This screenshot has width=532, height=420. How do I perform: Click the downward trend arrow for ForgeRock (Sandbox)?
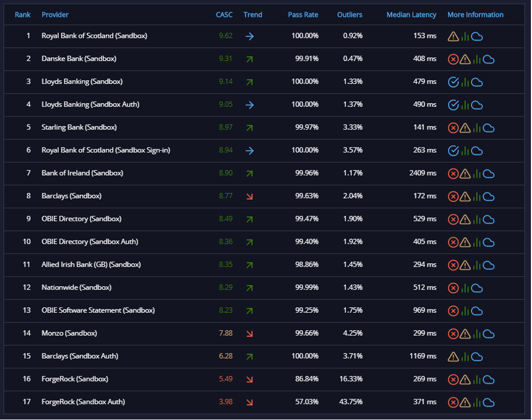point(249,380)
